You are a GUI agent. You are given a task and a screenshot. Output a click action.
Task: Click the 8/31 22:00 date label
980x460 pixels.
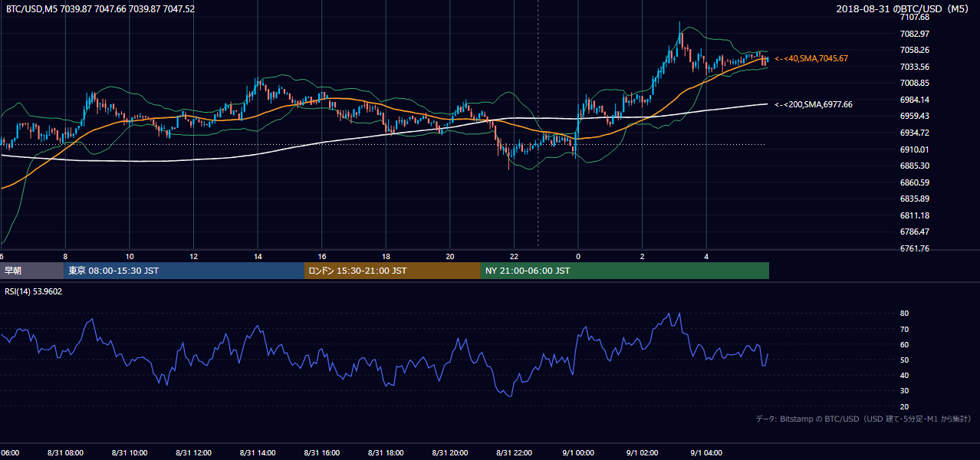coord(514,453)
